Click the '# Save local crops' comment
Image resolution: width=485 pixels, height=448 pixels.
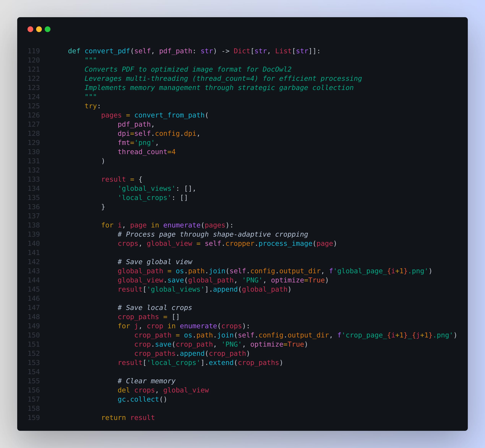click(x=155, y=308)
